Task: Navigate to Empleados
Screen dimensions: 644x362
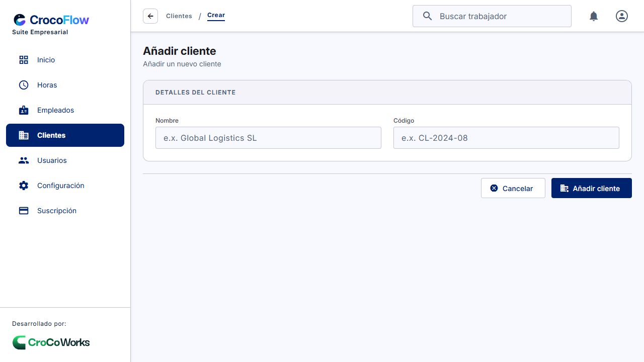Action: [65, 110]
